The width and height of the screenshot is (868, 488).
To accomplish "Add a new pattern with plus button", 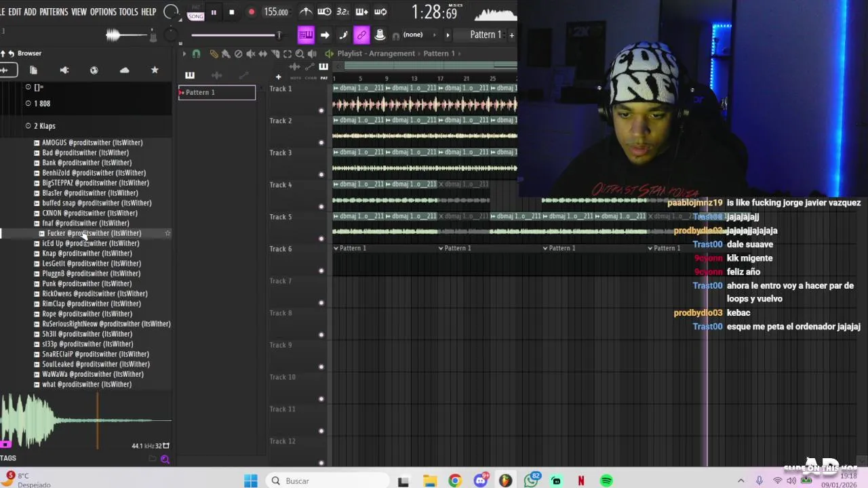I will click(x=512, y=35).
